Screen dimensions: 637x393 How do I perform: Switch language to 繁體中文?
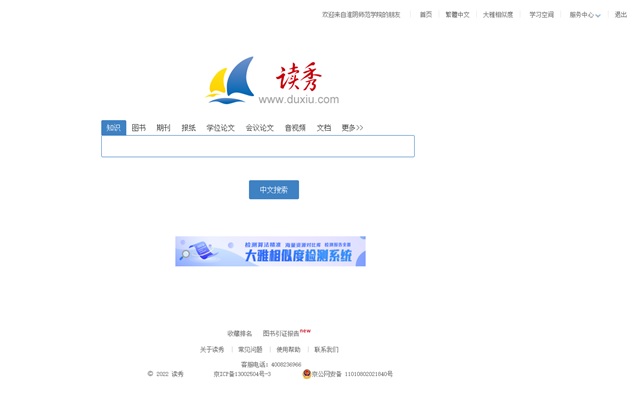[457, 15]
